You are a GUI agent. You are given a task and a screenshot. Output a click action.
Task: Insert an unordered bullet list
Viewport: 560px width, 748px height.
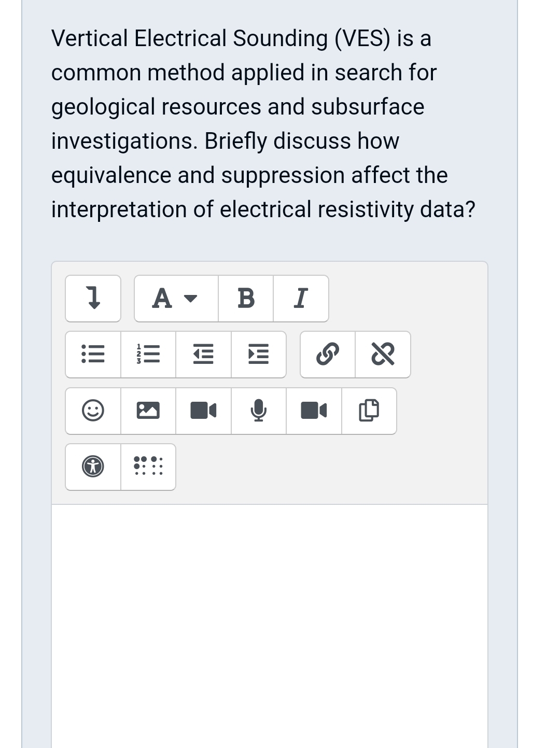93,355
